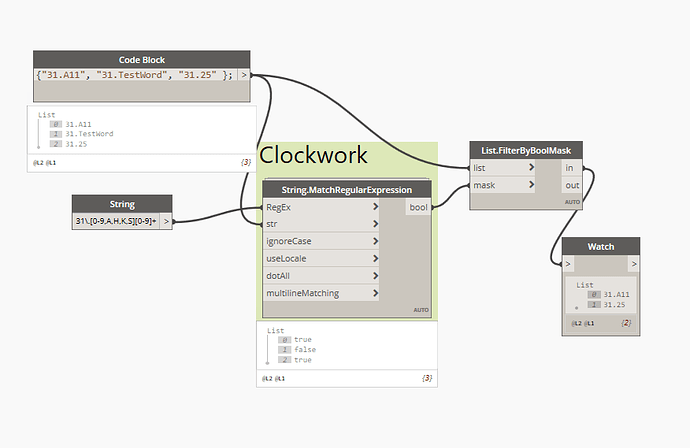
Task: Click the in output port
Action: (571, 168)
